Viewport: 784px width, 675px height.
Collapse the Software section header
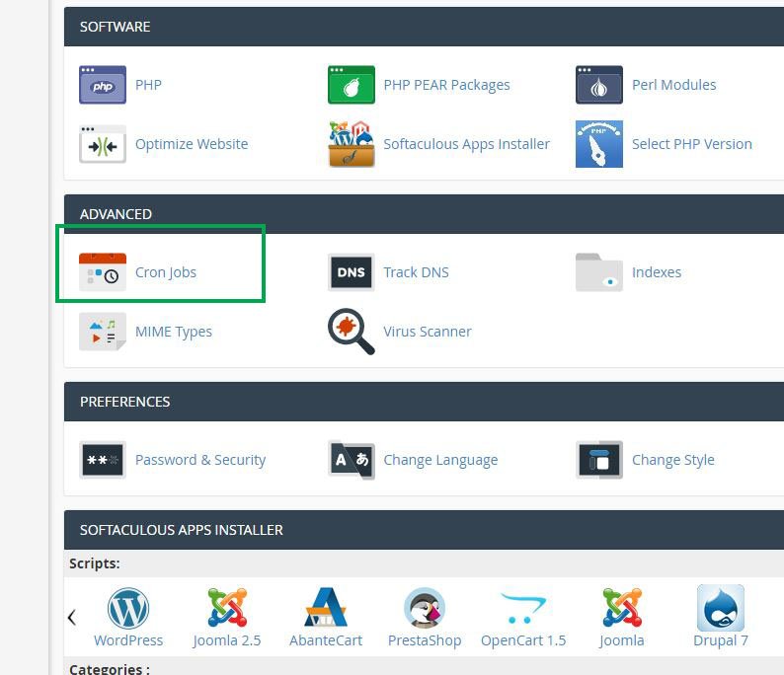(x=116, y=27)
